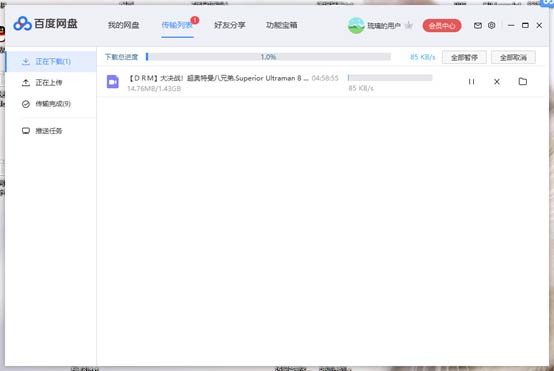Click the total download progress bar

(268, 57)
